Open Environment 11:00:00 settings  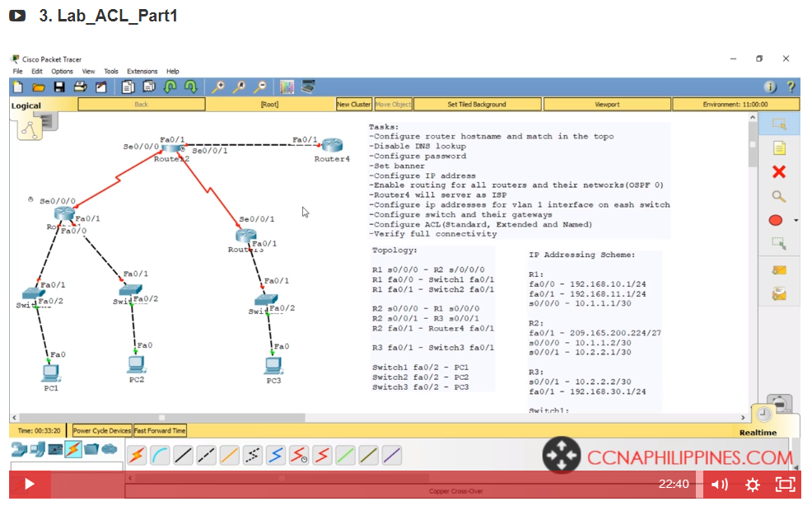pos(735,104)
